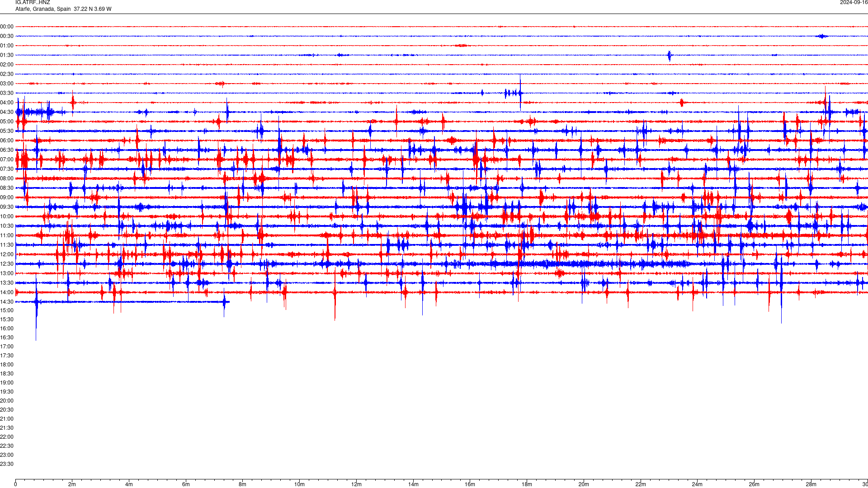
Task: Select the 14:30 time row label
Action: (x=7, y=302)
